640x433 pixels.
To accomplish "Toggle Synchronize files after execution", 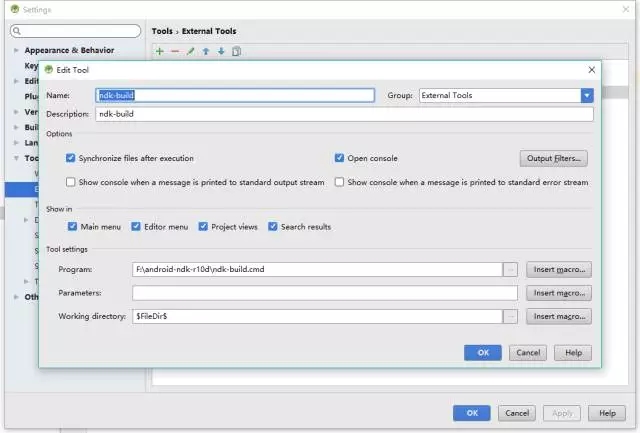I will pos(71,158).
